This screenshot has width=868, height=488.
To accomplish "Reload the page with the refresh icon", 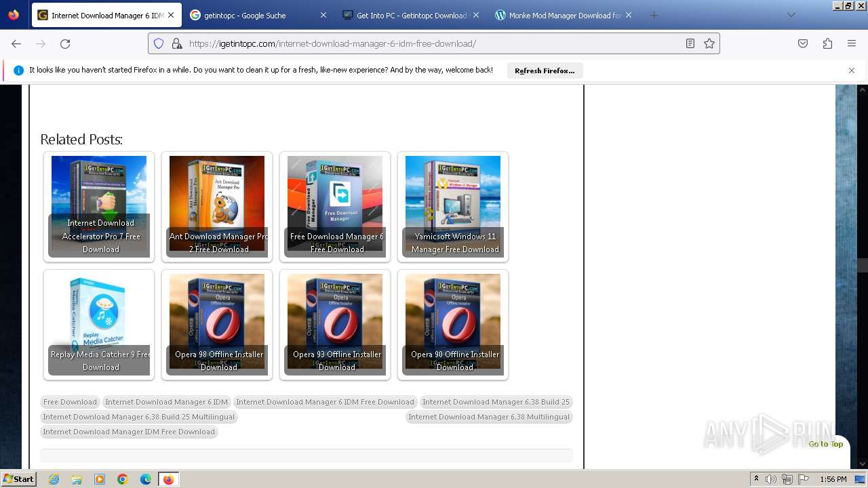I will coord(65,43).
